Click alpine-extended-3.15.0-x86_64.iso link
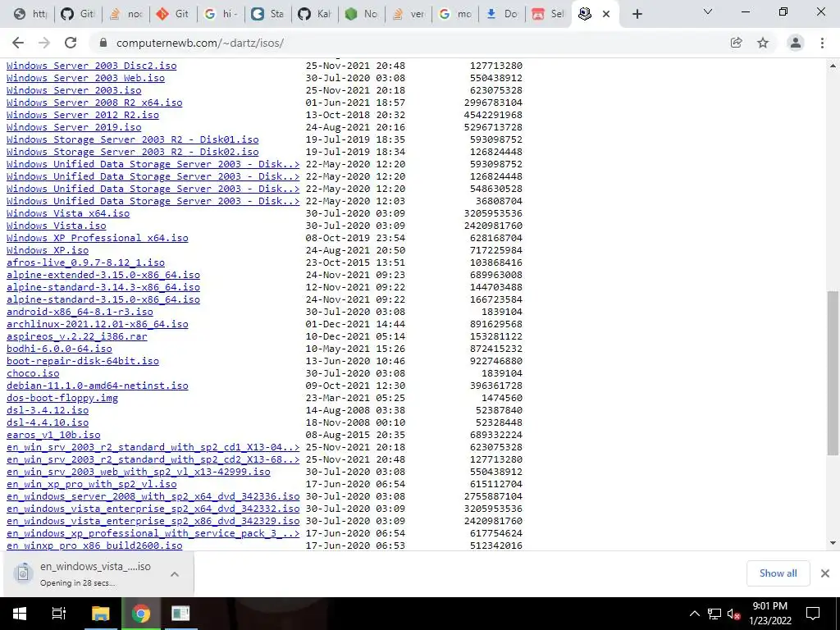 103,275
